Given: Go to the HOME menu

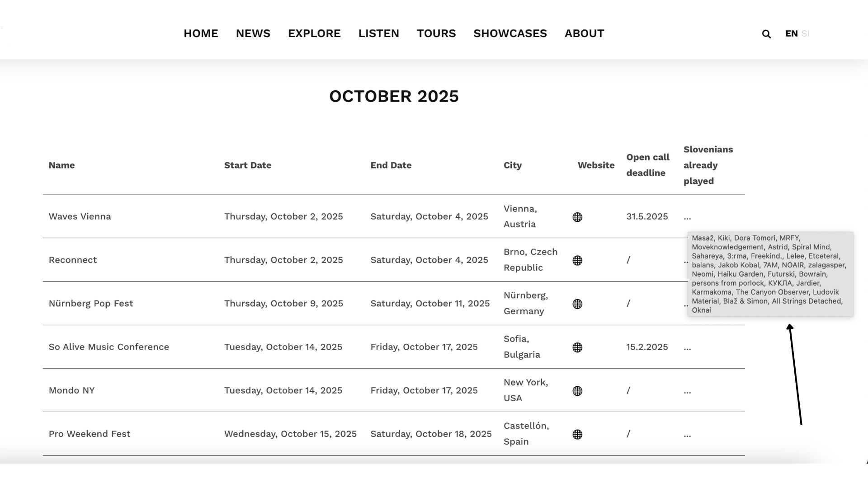Looking at the screenshot, I should coord(201,33).
